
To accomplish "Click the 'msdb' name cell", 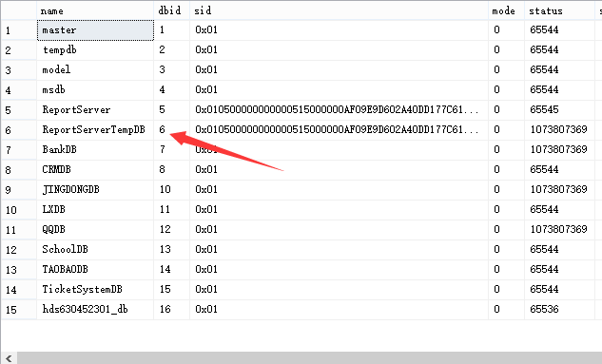I will click(95, 89).
